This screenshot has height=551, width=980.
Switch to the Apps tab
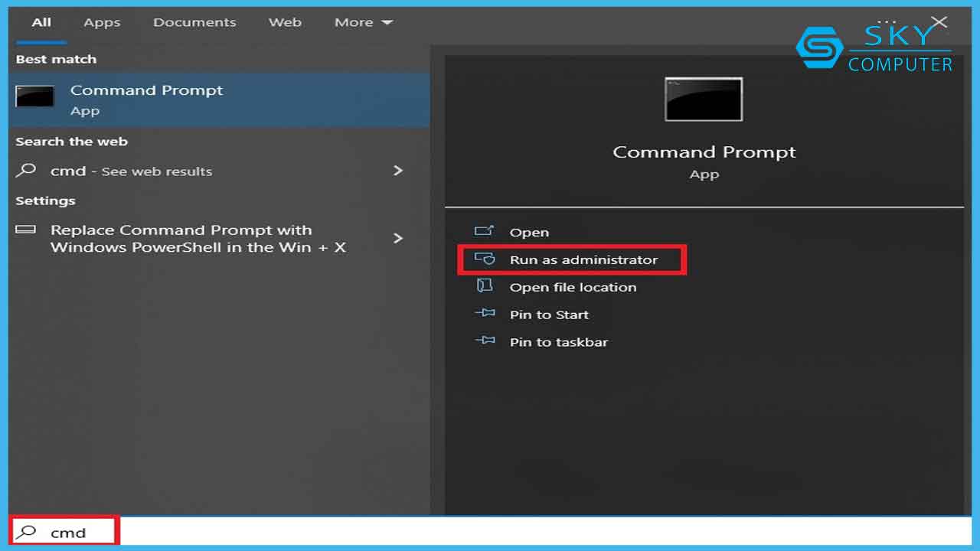point(102,22)
